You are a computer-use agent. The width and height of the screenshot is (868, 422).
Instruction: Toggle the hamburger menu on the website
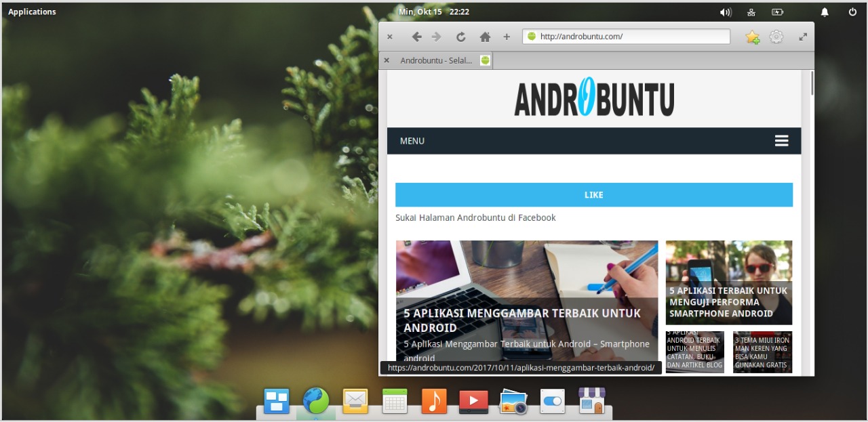[781, 140]
